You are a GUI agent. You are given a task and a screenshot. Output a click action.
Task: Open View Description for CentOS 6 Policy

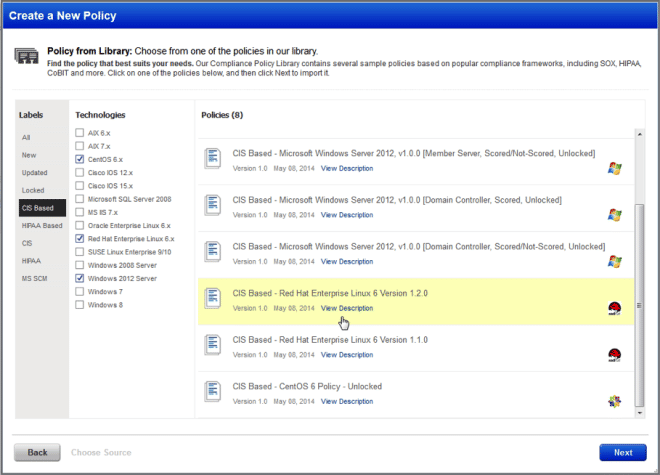pos(347,401)
